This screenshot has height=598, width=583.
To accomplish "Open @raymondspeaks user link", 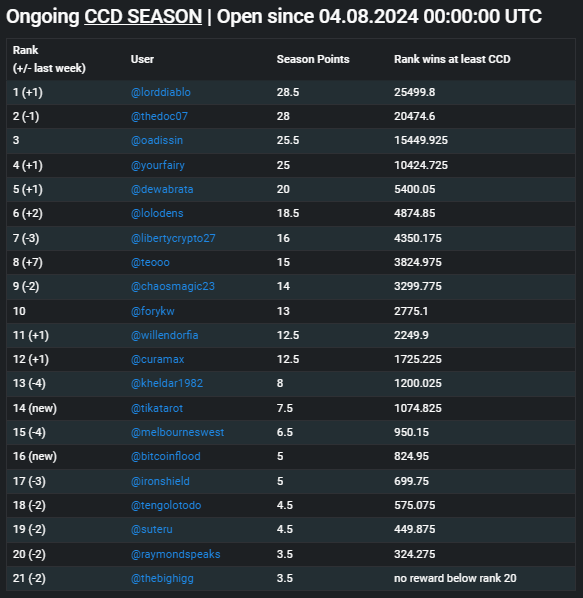I will 175,554.
